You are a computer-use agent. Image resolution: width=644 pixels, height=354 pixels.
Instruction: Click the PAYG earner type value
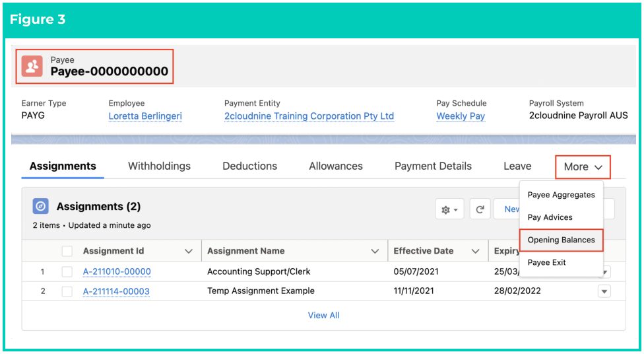(33, 116)
